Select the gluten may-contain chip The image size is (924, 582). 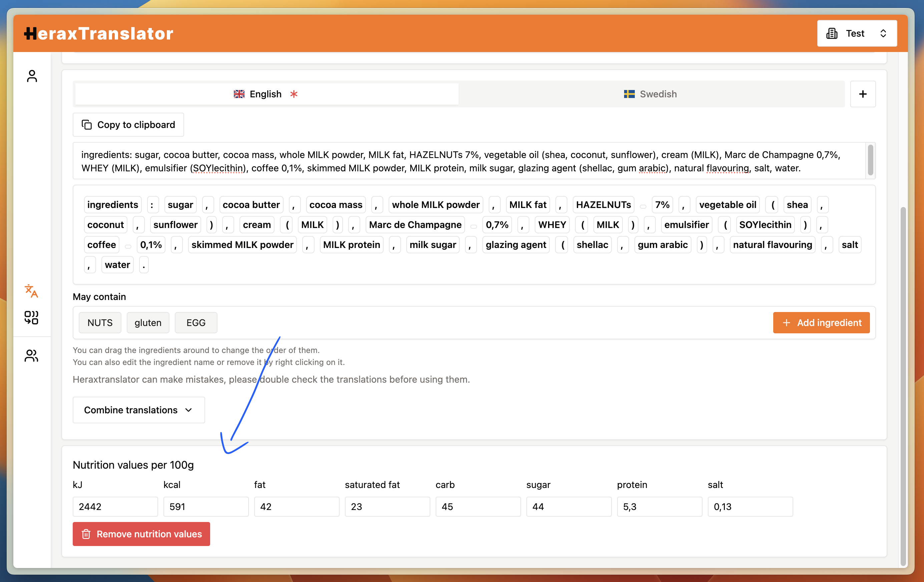coord(148,323)
